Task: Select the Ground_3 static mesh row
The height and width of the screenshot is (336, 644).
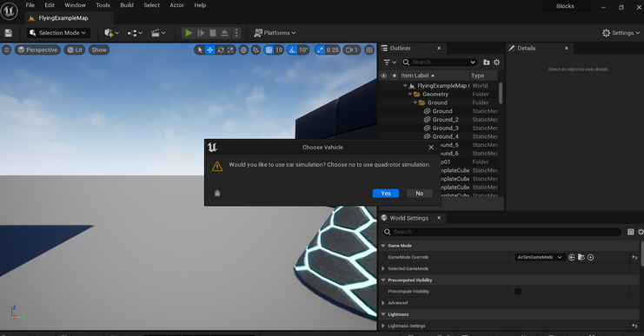Action: (438, 128)
